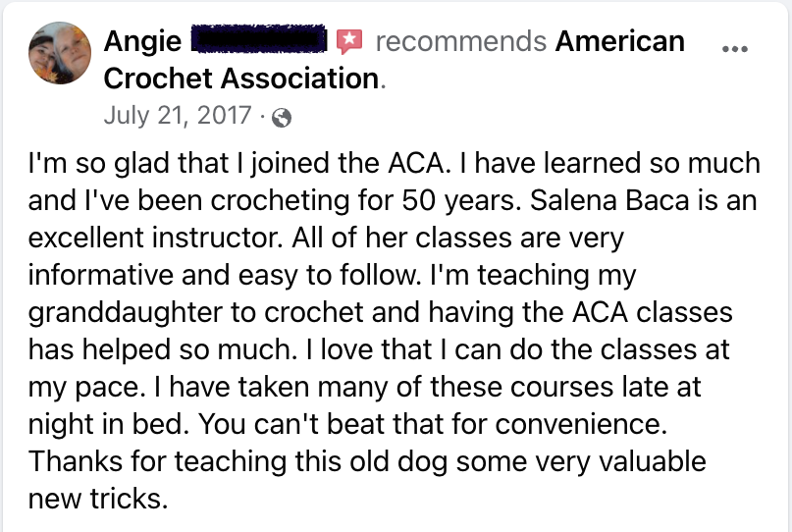Image resolution: width=792 pixels, height=532 pixels.
Task: Click the closing words new tricks
Action: [98, 499]
